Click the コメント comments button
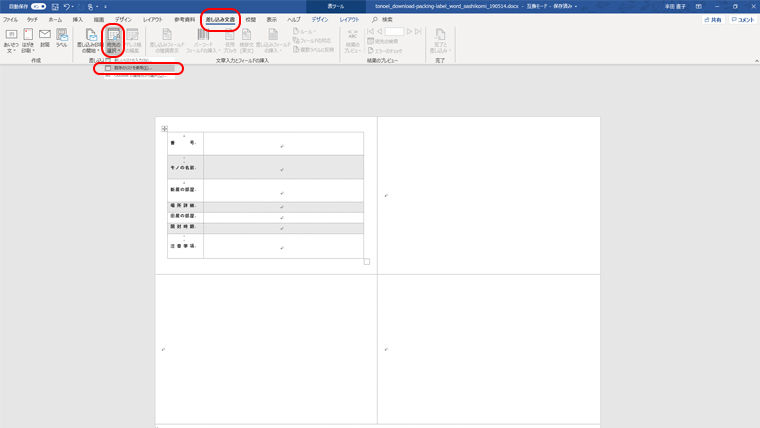Viewport: 760px width, 428px height. pos(741,19)
